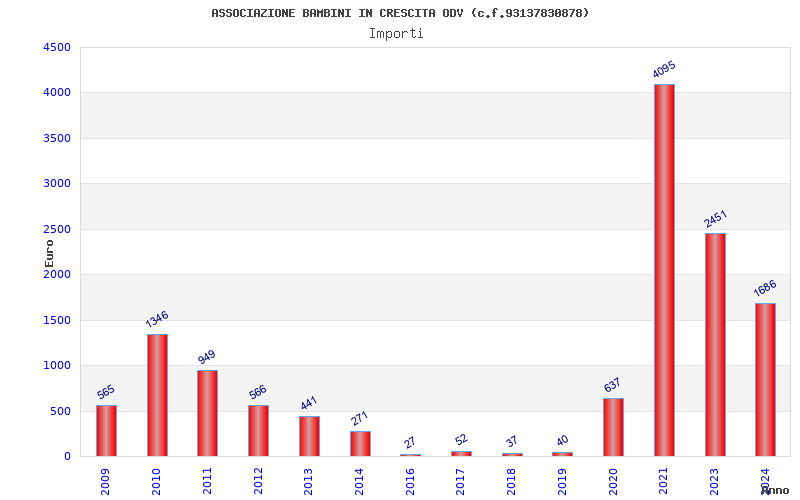Screen dimensions: 800x500
Task: Click the value label 2451
Action: click(x=715, y=219)
